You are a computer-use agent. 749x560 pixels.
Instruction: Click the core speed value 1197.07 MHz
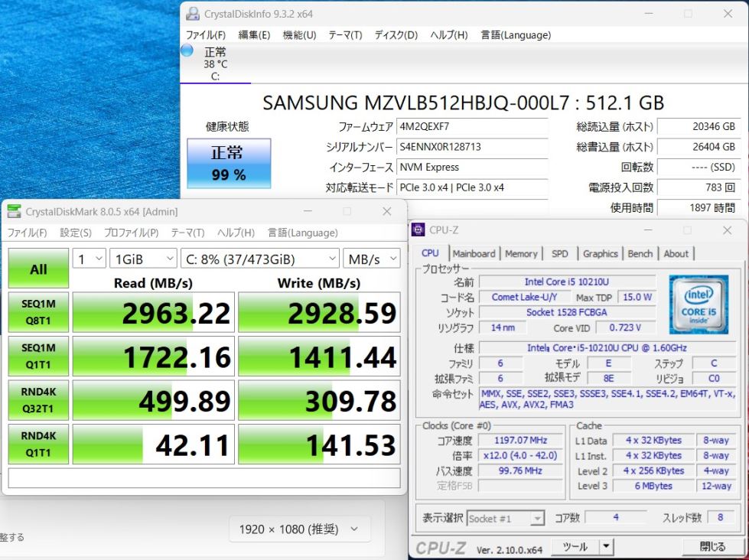point(521,440)
